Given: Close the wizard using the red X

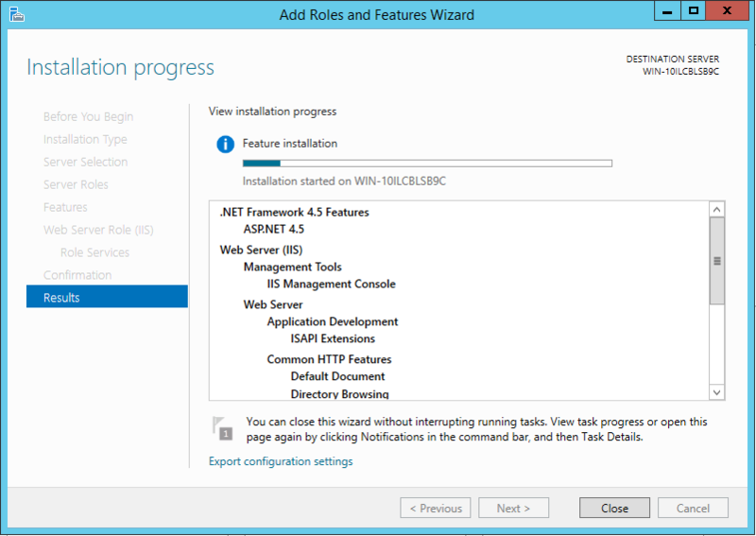Looking at the screenshot, I should (x=729, y=11).
